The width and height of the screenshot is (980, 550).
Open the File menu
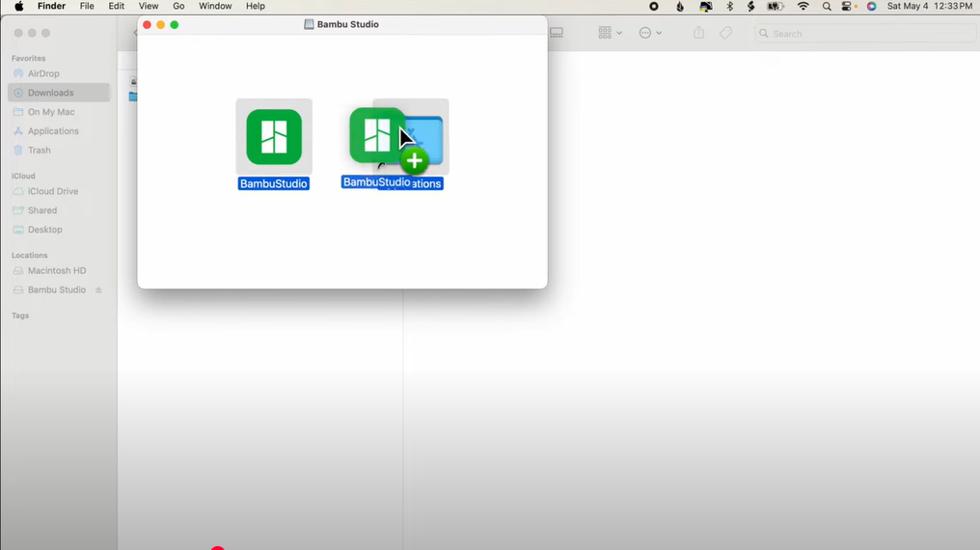87,6
